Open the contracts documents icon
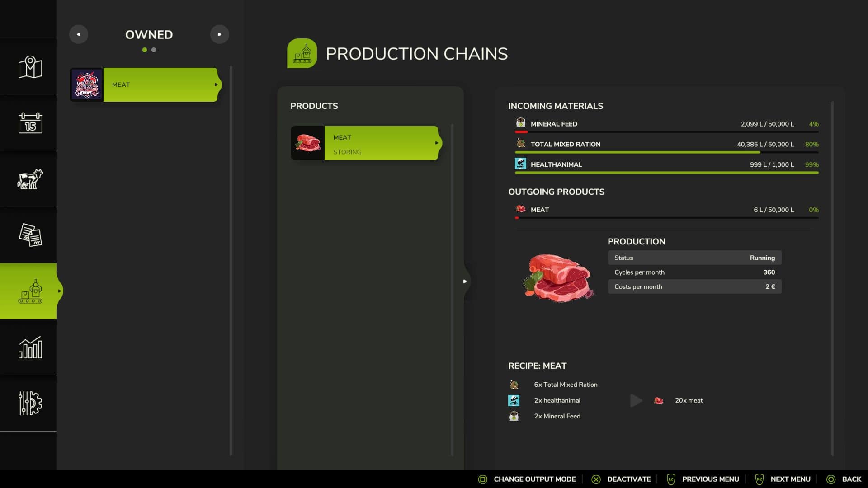This screenshot has height=488, width=868. click(x=30, y=235)
